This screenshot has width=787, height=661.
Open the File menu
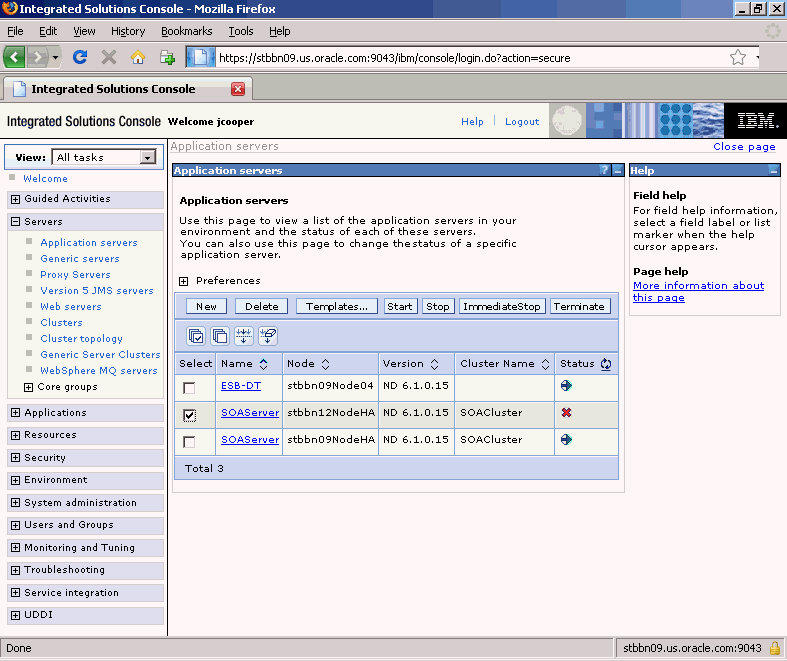pyautogui.click(x=15, y=31)
